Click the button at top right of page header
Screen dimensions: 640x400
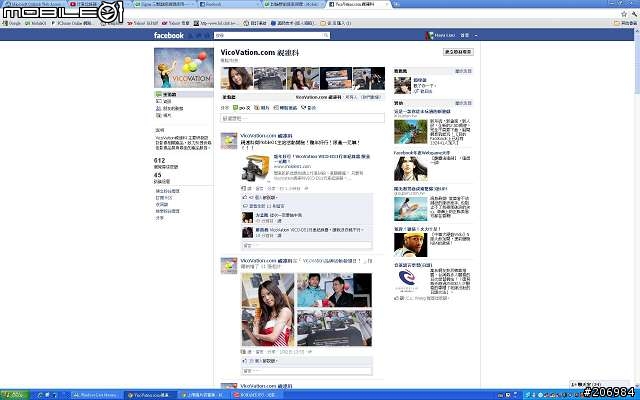tap(458, 52)
